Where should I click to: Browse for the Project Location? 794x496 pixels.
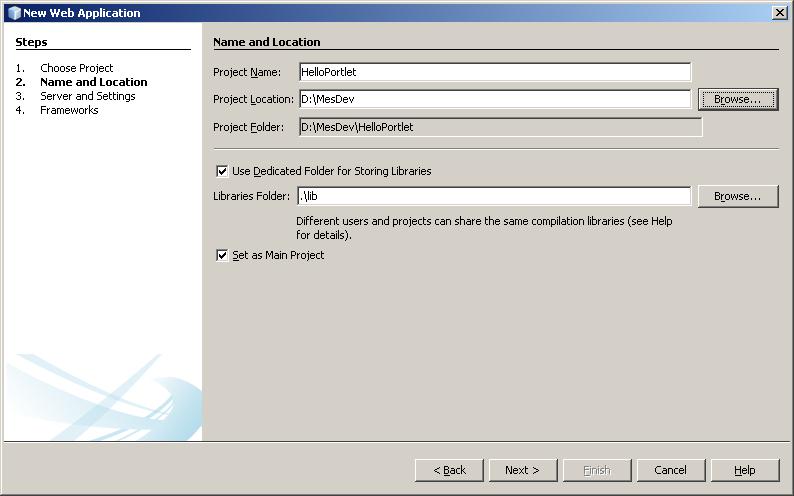click(738, 100)
